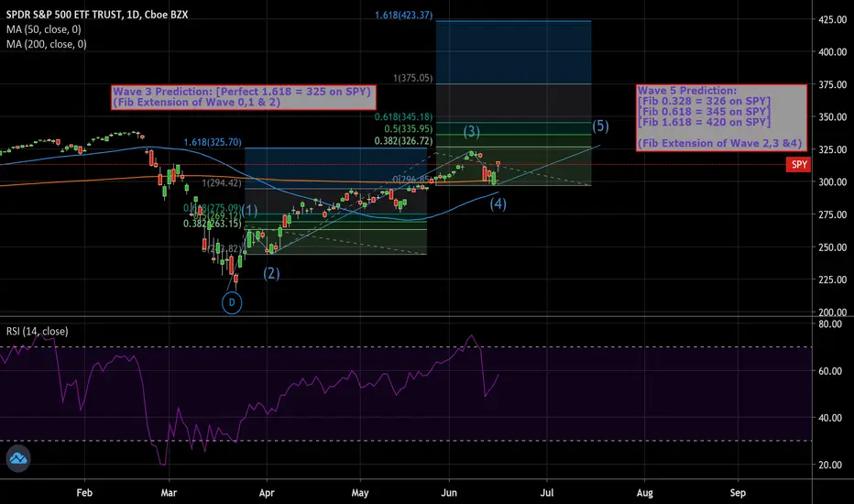Screen dimensions: 854x504
Task: Click the 200.00 price axis label
Action: [833, 312]
